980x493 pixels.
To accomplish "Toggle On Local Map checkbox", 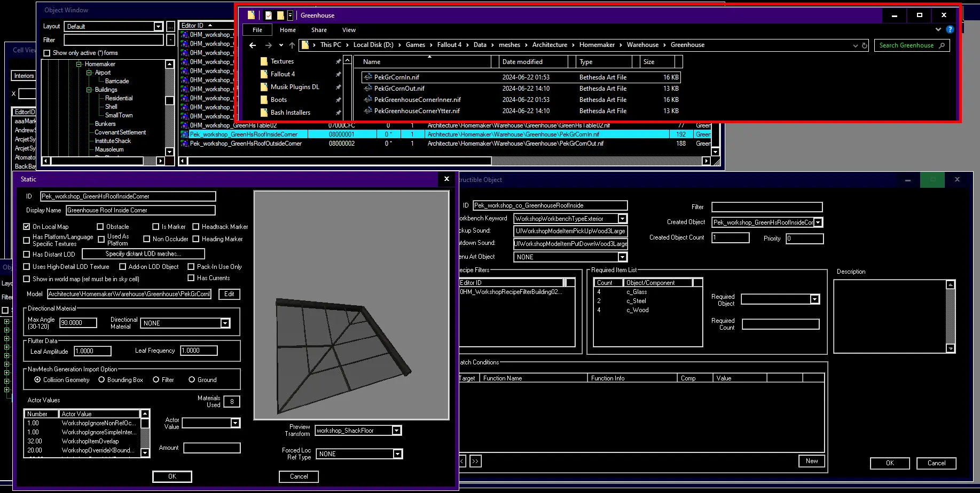I will click(x=27, y=227).
